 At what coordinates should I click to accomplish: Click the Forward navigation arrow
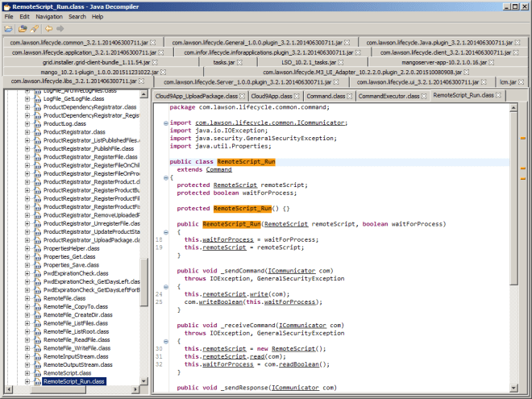(60, 28)
